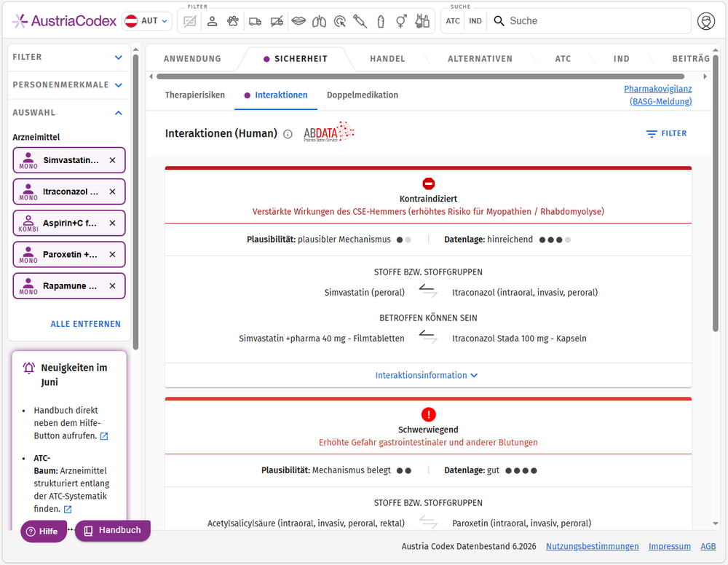Open the Hilfe help button

[x=43, y=531]
